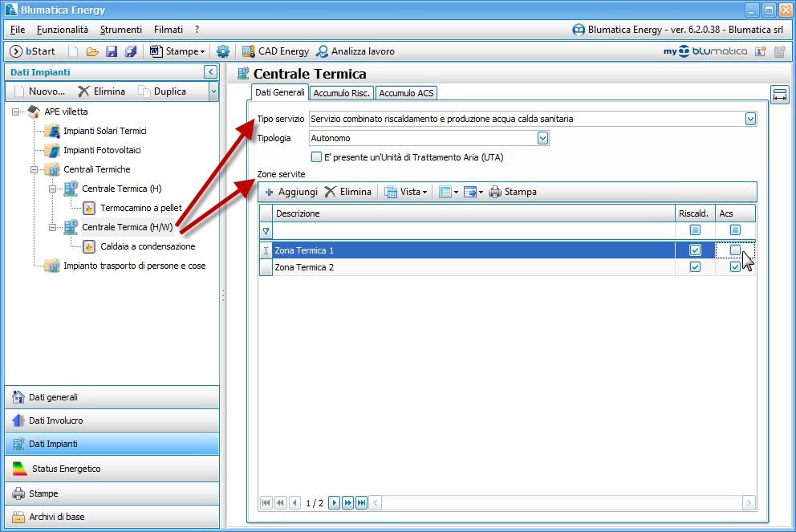Click the filter icon in the filter row
Image resolution: width=796 pixels, height=532 pixels.
(x=266, y=231)
